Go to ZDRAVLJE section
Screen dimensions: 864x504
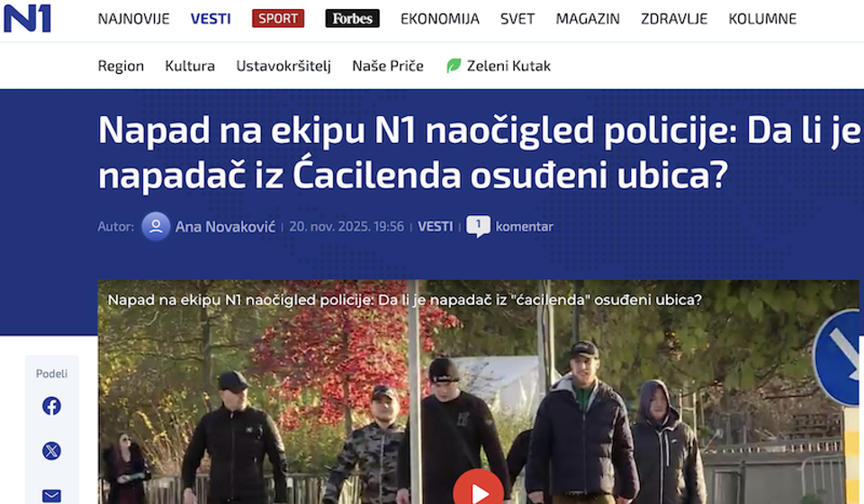pyautogui.click(x=674, y=19)
